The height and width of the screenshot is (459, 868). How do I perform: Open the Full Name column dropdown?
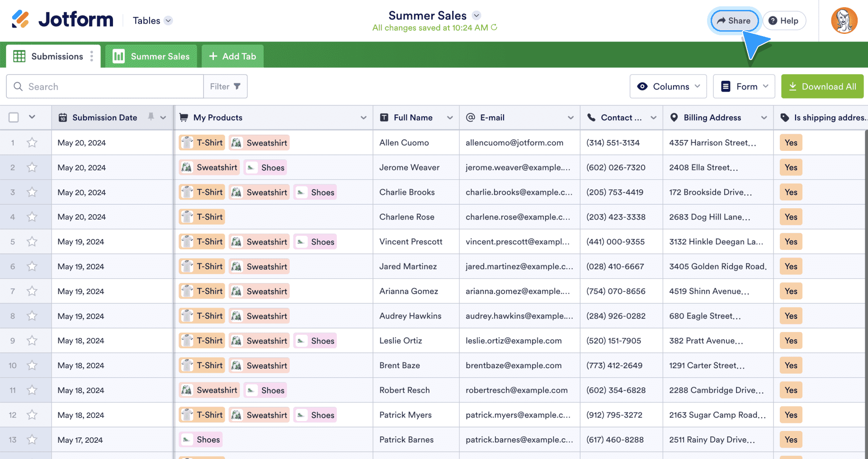(450, 117)
